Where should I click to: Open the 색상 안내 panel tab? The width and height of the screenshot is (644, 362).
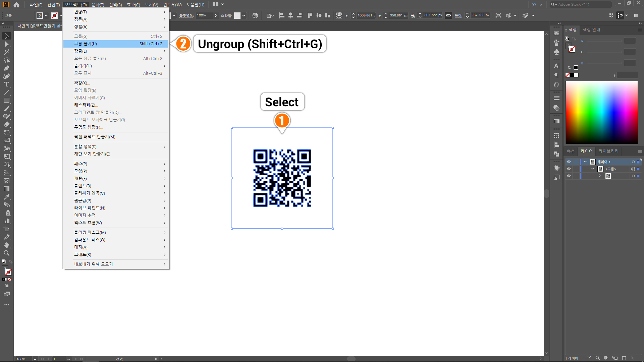point(591,29)
